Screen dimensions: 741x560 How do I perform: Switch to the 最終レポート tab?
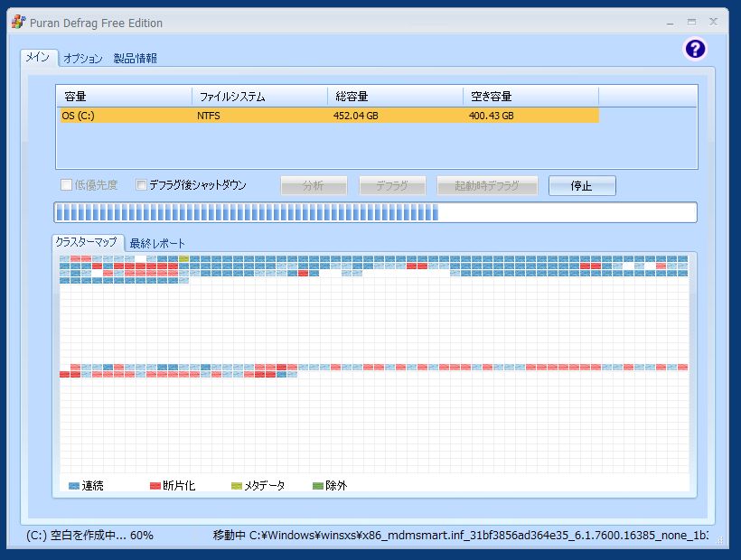157,243
